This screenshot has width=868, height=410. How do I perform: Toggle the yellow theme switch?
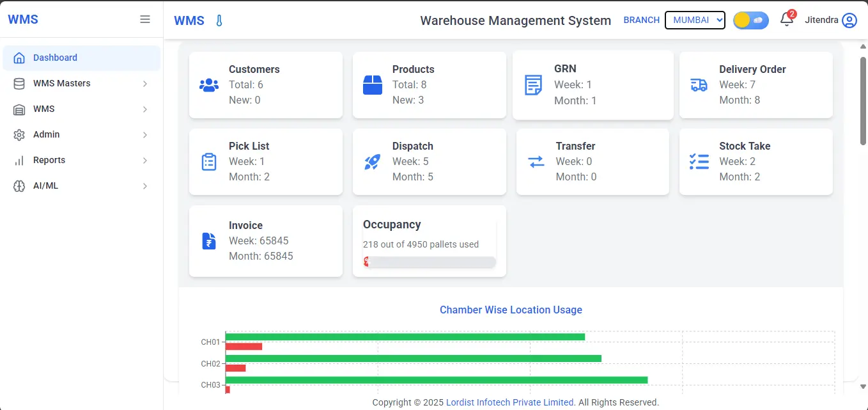(x=750, y=20)
